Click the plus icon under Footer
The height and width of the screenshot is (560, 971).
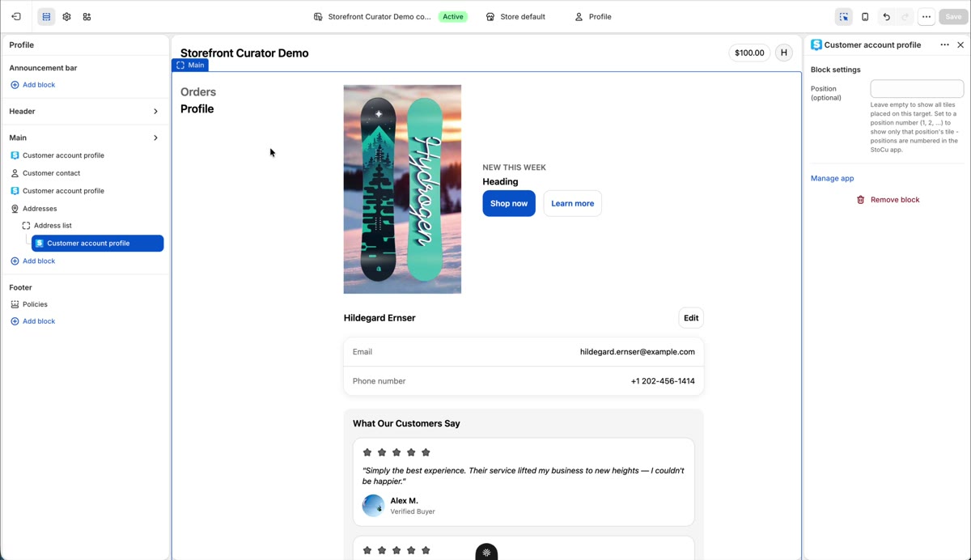15,321
